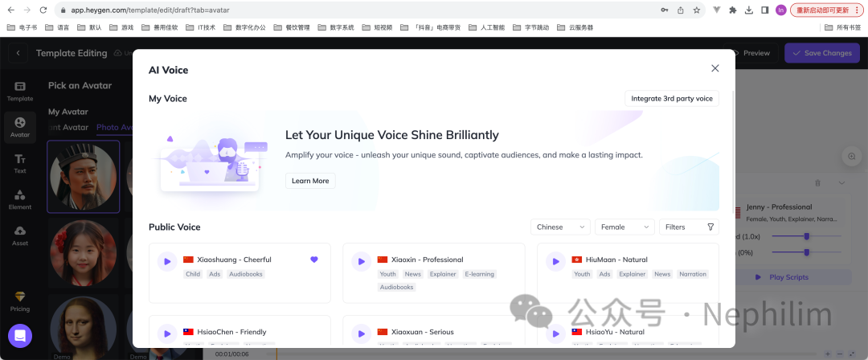Go back in browser history
The width and height of the screenshot is (868, 360).
point(10,10)
